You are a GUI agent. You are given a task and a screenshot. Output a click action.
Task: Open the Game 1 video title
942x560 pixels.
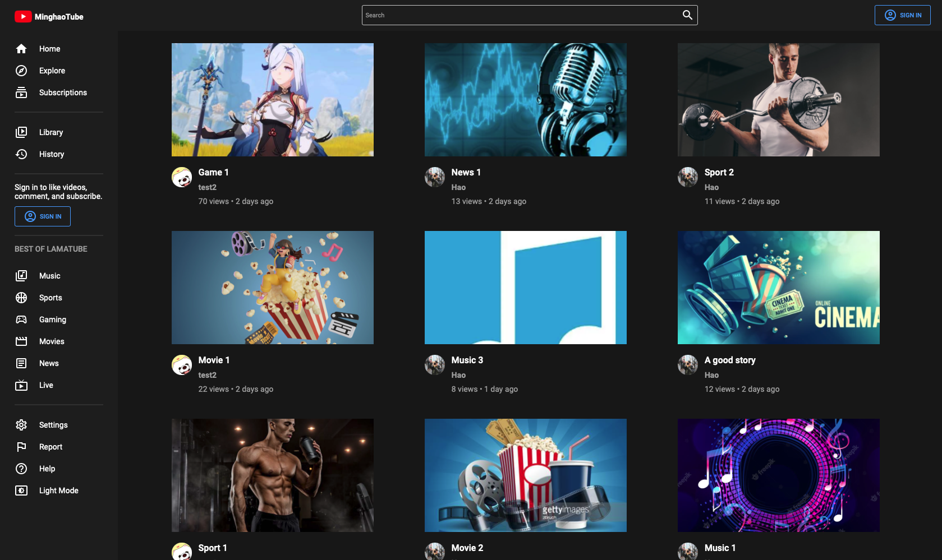click(213, 173)
